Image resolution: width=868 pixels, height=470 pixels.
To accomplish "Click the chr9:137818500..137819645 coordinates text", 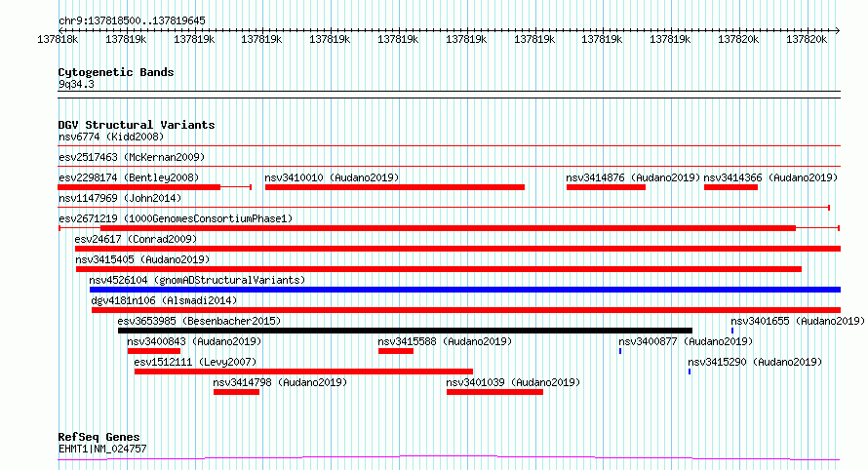I will click(x=132, y=20).
